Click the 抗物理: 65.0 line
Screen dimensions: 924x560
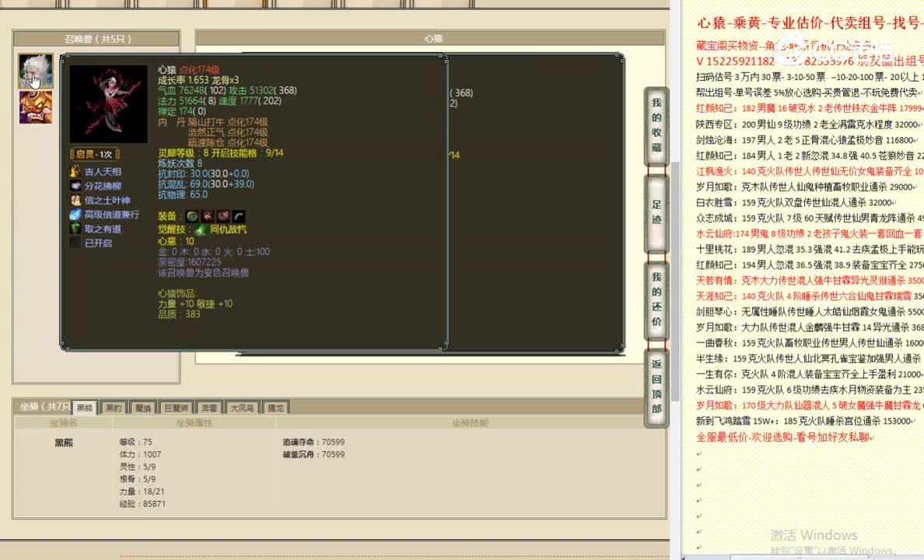183,194
